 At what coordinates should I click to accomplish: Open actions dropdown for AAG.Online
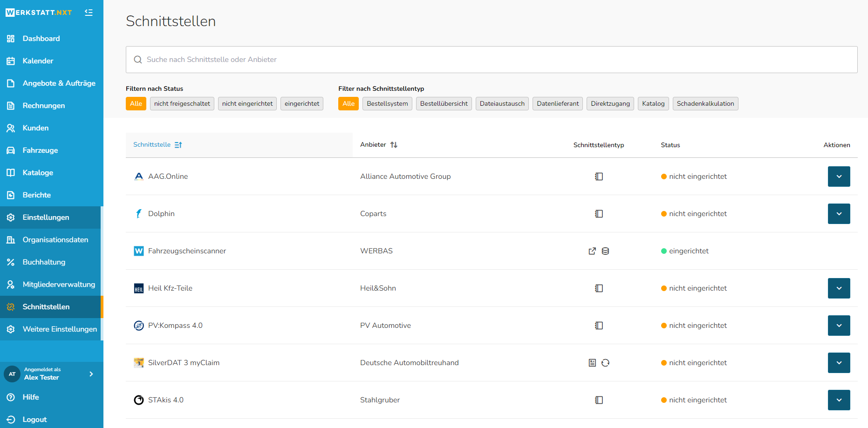click(839, 177)
